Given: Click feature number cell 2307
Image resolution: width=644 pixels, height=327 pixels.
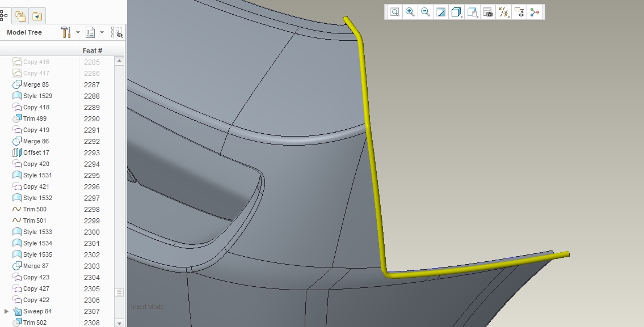Looking at the screenshot, I should [92, 311].
